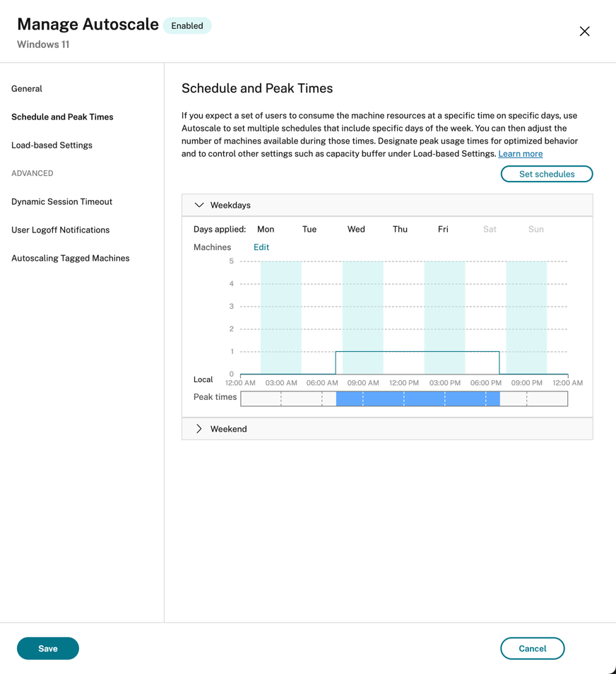The width and height of the screenshot is (616, 674).
Task: Click the 03:00 PM axis label
Action: pyautogui.click(x=445, y=383)
